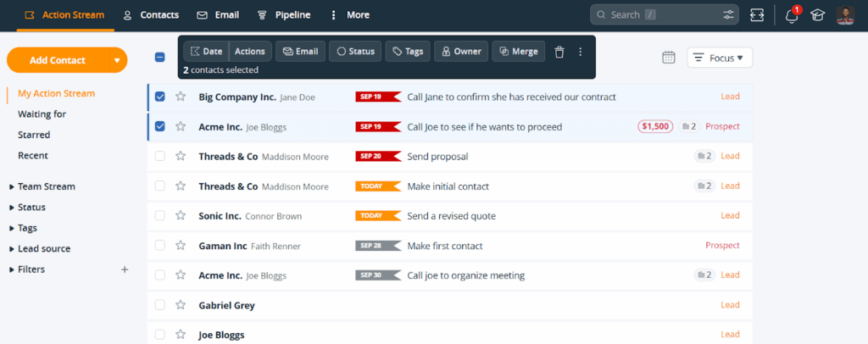Open the Waiting for list
Image resolution: width=868 pixels, height=344 pixels.
[x=42, y=114]
